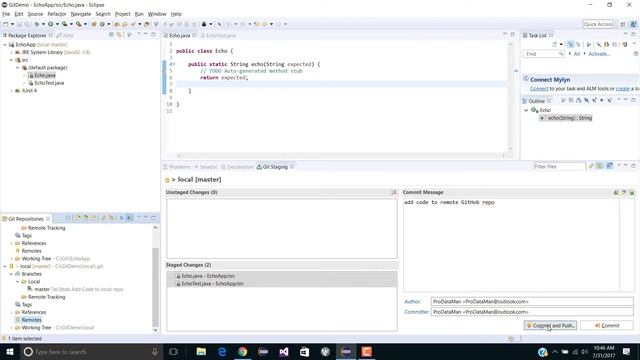
Task: Click the Activate... link in Task List
Action: click(x=599, y=53)
